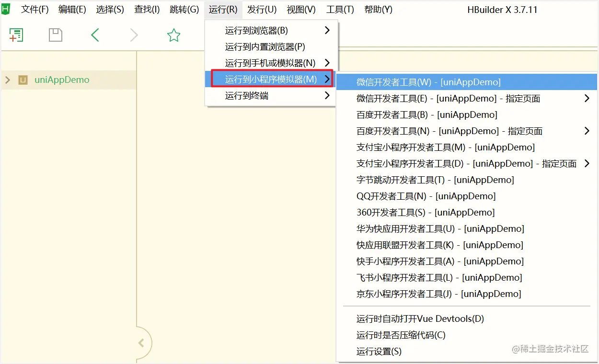Click the star bookmark toolbar icon

pyautogui.click(x=173, y=35)
